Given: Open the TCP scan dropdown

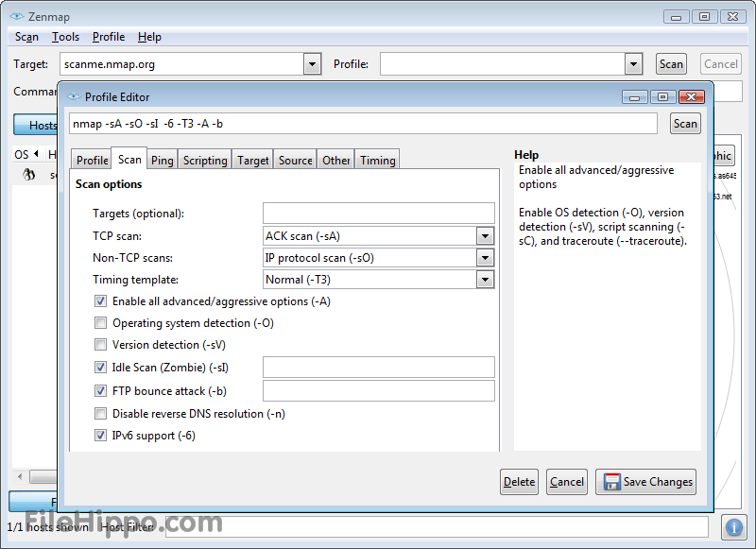Looking at the screenshot, I should pyautogui.click(x=485, y=236).
